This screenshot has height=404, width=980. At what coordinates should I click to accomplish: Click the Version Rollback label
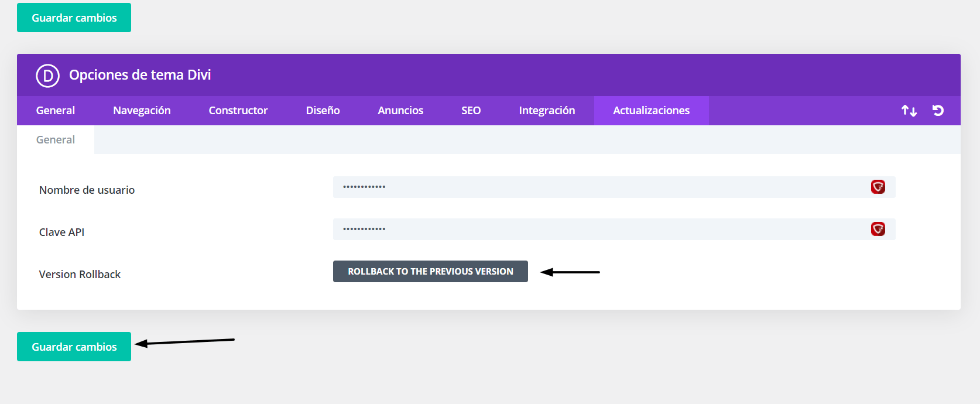tap(80, 275)
